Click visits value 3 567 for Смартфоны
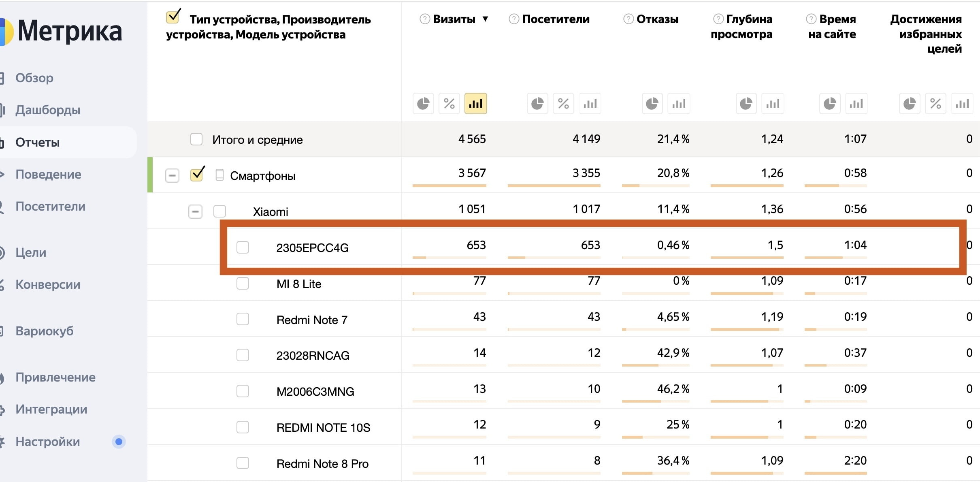This screenshot has height=482, width=980. (x=472, y=173)
